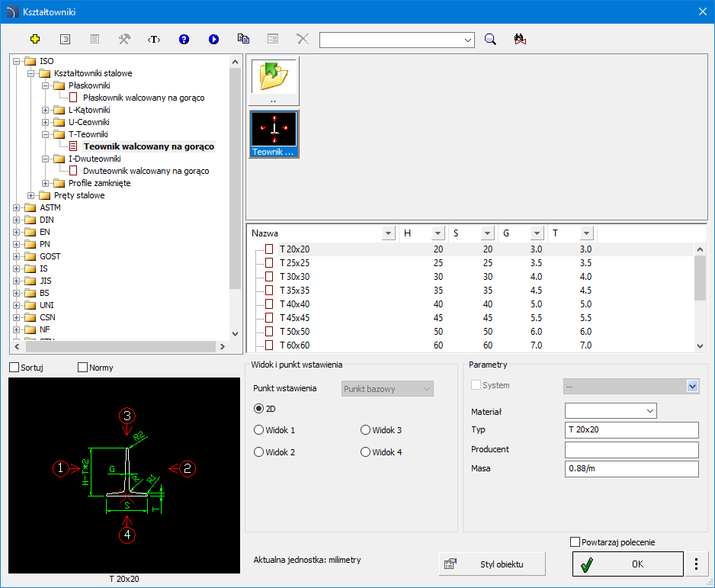The image size is (715, 588).
Task: Click the hammer and wrench tools icon
Action: point(124,39)
